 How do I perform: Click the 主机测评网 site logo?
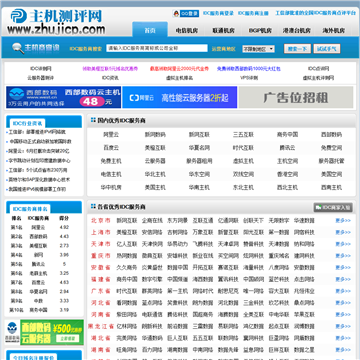57,22
